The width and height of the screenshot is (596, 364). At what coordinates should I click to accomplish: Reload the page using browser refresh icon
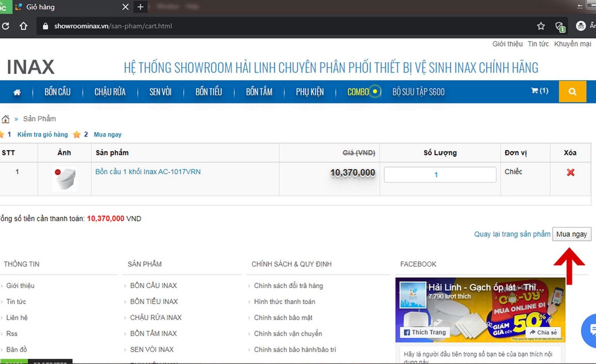click(x=6, y=26)
